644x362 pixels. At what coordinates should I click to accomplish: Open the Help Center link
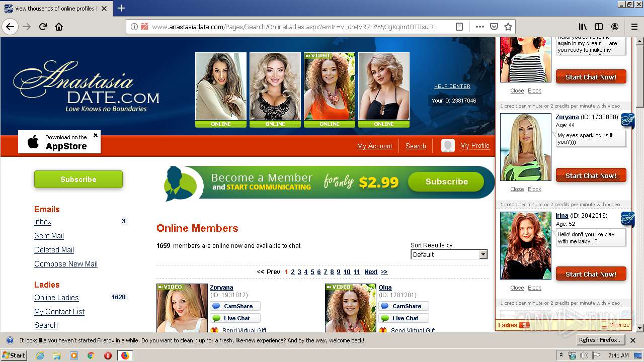click(x=452, y=86)
